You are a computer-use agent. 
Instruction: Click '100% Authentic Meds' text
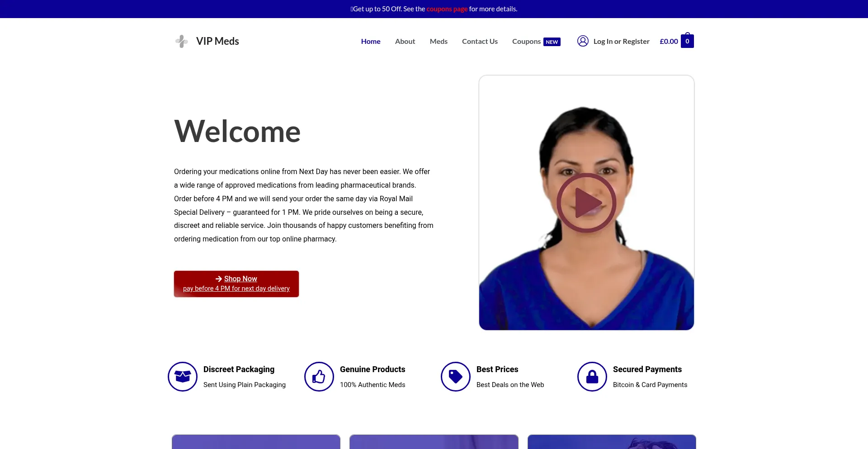coord(373,385)
